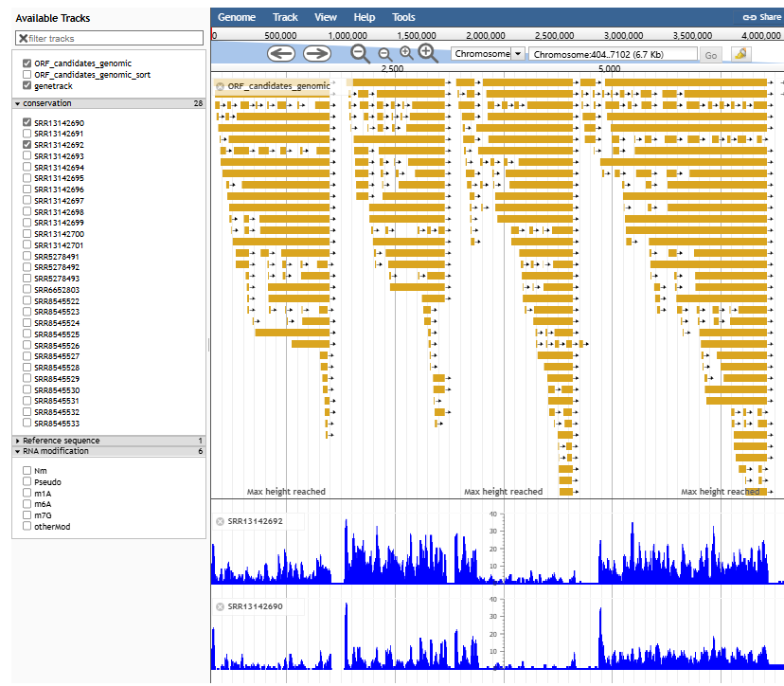Open the Tools menu
The height and width of the screenshot is (686, 784).
point(403,17)
